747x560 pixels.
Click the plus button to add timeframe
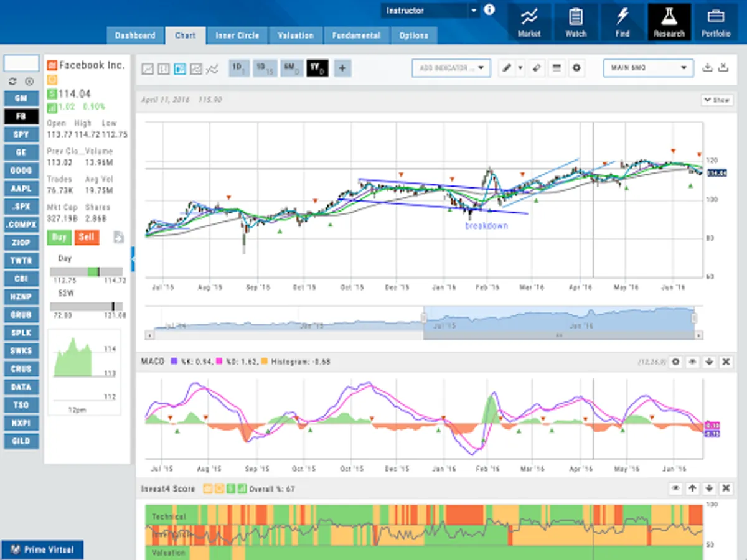[342, 68]
